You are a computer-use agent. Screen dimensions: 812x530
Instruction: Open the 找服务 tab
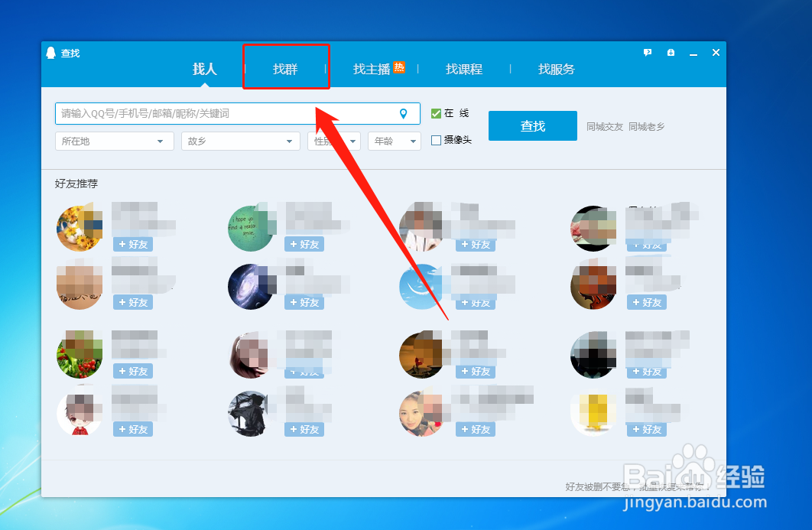click(556, 69)
